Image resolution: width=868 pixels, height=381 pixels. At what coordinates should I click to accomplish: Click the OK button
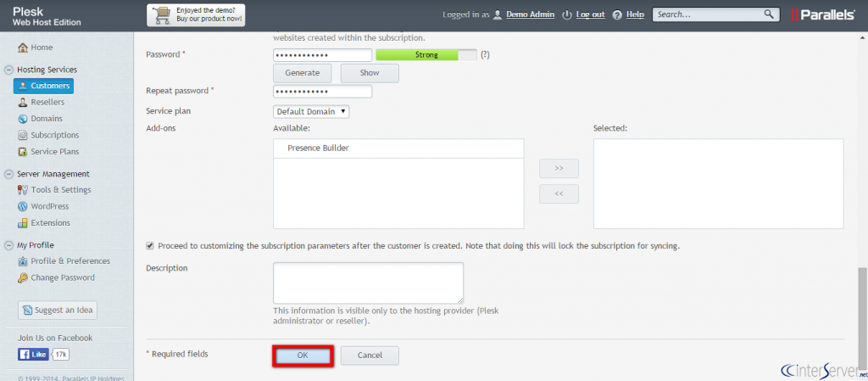point(303,356)
